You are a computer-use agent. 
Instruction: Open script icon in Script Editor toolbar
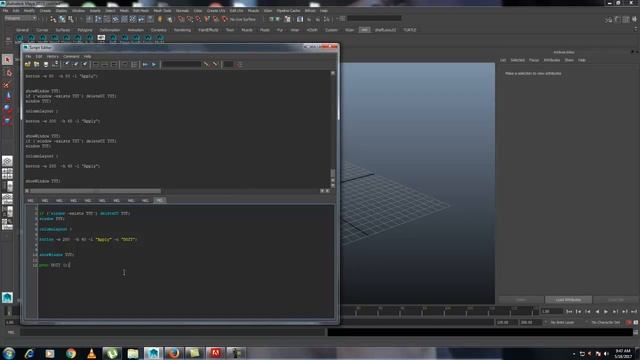tap(28, 64)
